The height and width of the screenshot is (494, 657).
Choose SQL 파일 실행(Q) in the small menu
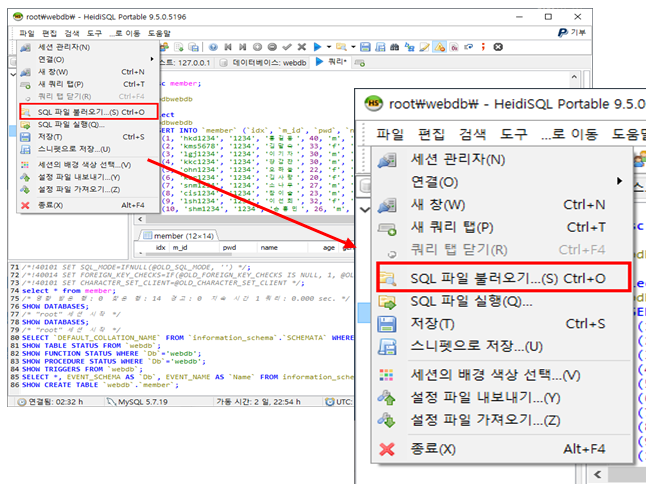[x=88, y=124]
